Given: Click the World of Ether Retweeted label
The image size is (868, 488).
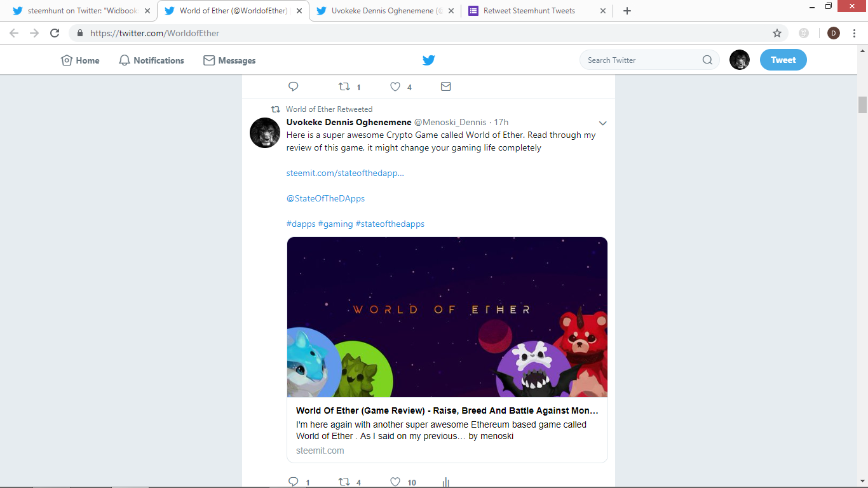Looking at the screenshot, I should (x=329, y=109).
